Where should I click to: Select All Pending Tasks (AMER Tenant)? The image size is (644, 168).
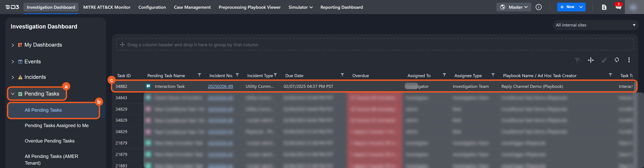pyautogui.click(x=51, y=160)
